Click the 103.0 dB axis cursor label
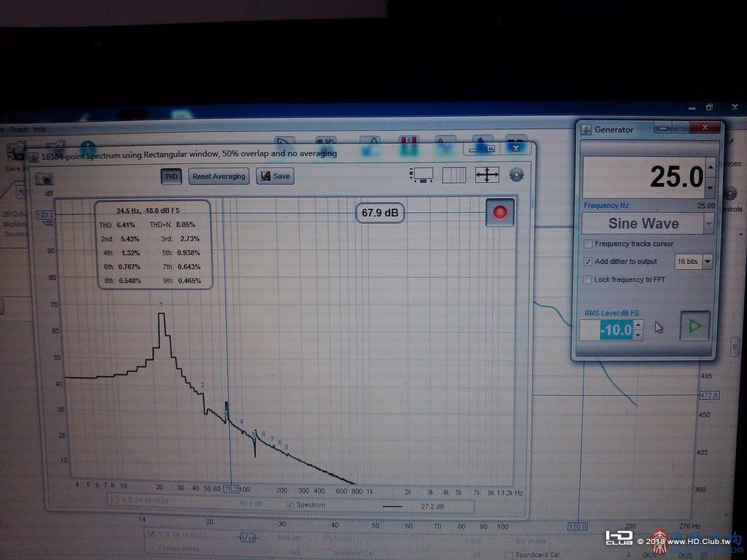 (x=45, y=215)
